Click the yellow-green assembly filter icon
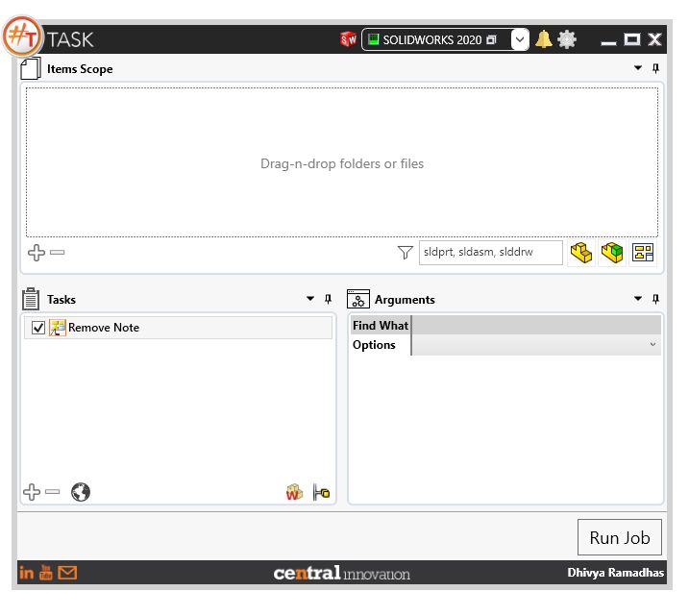 (612, 253)
